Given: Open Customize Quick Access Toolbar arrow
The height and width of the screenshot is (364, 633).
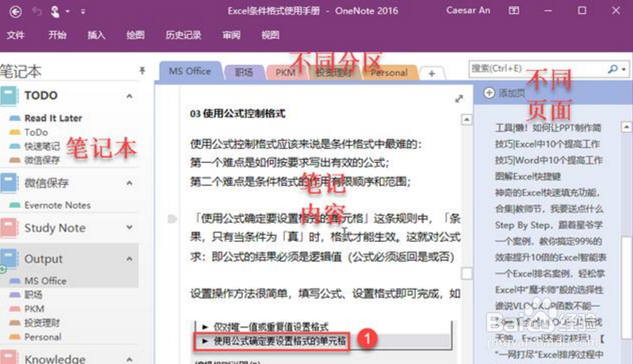Looking at the screenshot, I should 83,11.
